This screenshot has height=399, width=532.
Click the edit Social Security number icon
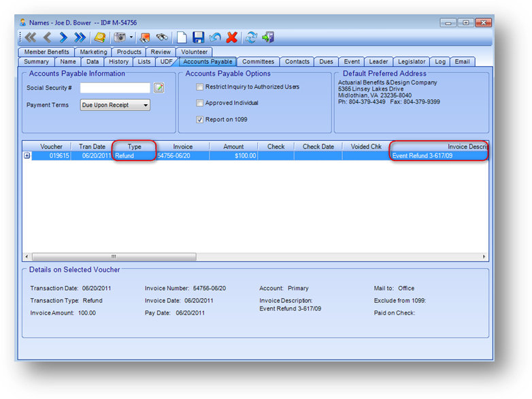159,88
